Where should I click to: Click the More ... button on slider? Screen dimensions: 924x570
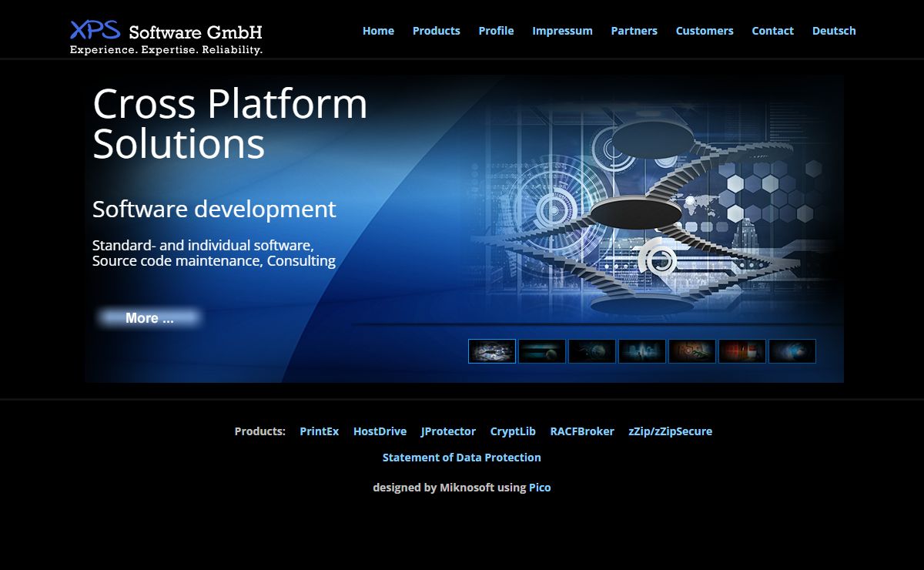pos(149,318)
